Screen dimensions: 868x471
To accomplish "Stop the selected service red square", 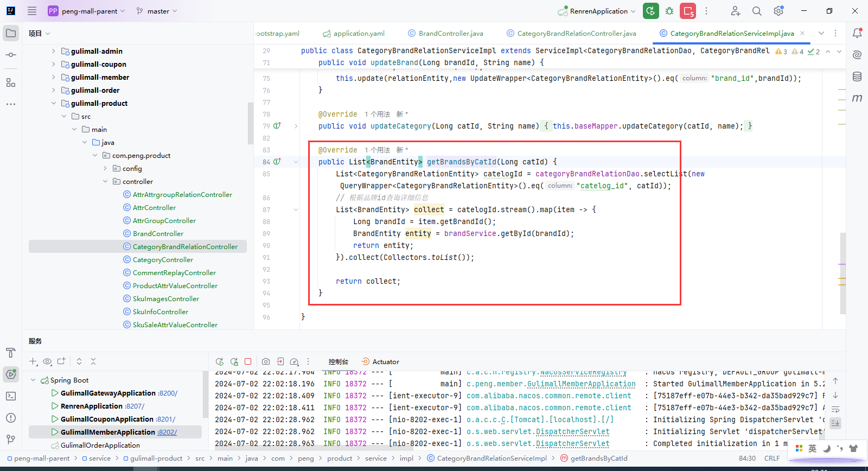I will click(248, 361).
